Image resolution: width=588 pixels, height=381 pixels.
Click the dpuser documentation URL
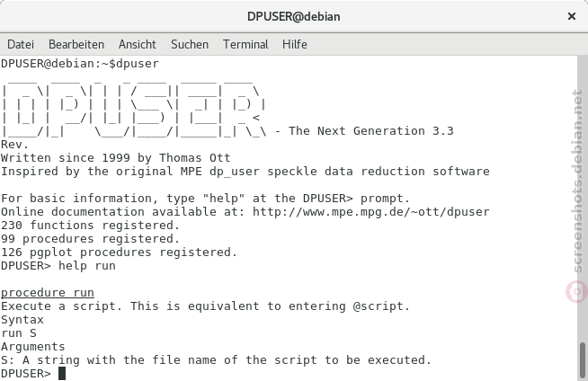pos(371,212)
